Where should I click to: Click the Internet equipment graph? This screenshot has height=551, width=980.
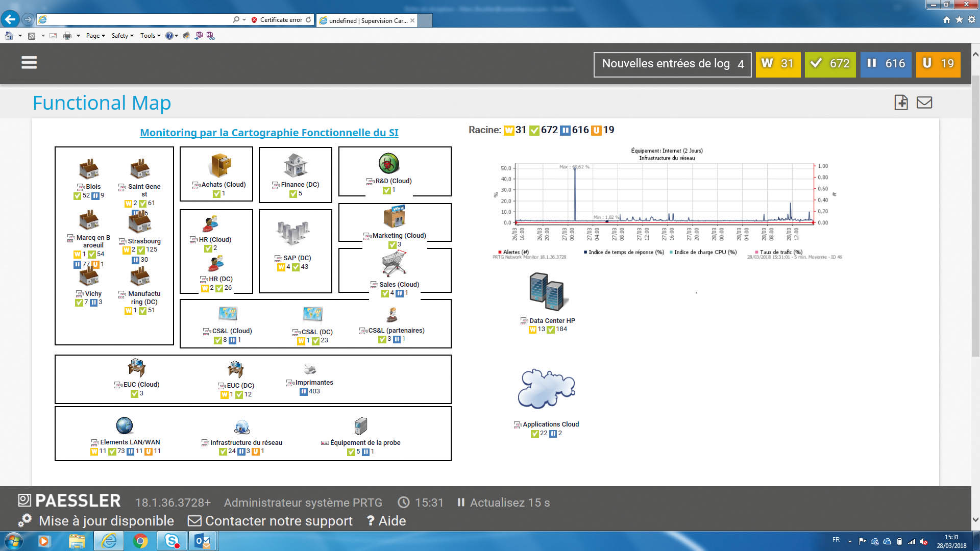point(667,203)
